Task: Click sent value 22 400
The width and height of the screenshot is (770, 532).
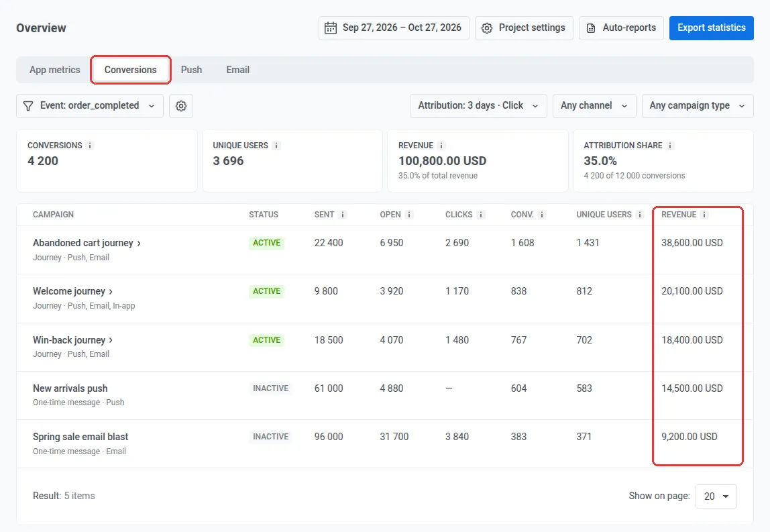Action: click(x=329, y=243)
